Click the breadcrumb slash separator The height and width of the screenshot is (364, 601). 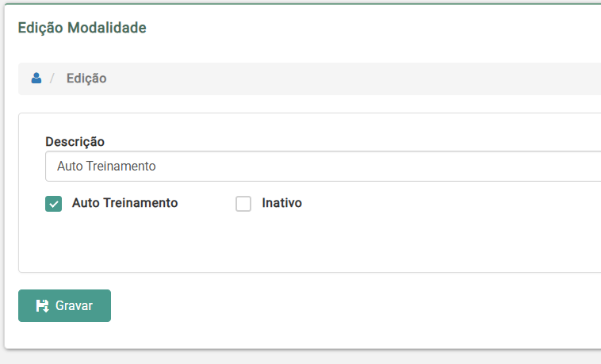(52, 79)
